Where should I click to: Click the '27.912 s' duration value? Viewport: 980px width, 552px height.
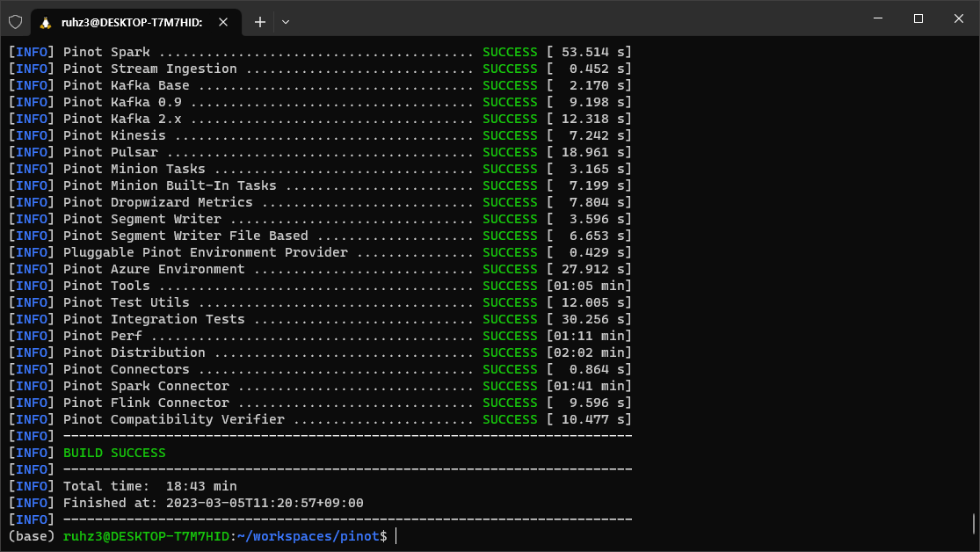(592, 270)
